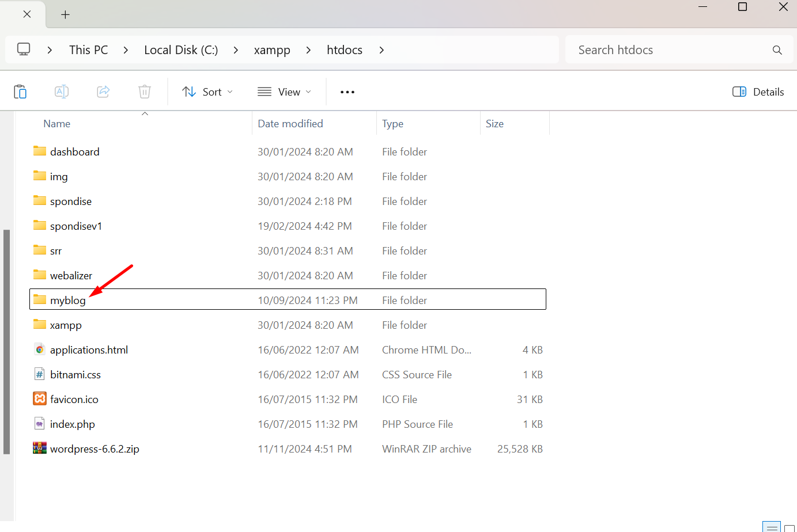Switch to details list view layout
The height and width of the screenshot is (532, 797).
tap(771, 527)
